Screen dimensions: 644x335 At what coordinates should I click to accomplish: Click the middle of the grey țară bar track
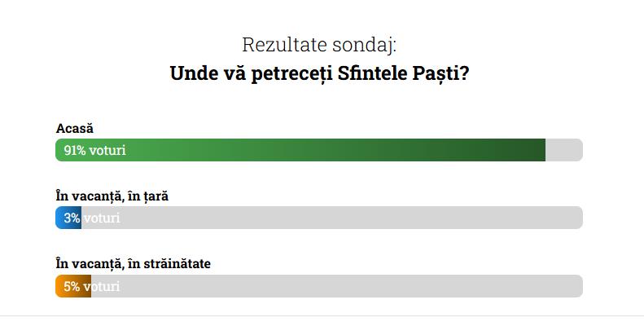point(326,218)
